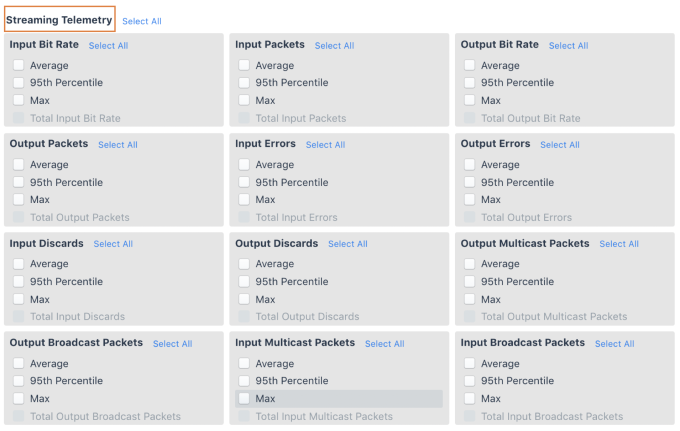680x431 pixels.
Task: Enable 95th Percentile for Input Packets
Action: (244, 83)
